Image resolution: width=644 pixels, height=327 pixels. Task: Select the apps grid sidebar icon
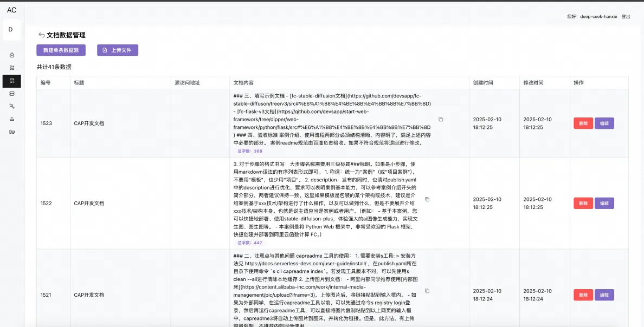[12, 68]
